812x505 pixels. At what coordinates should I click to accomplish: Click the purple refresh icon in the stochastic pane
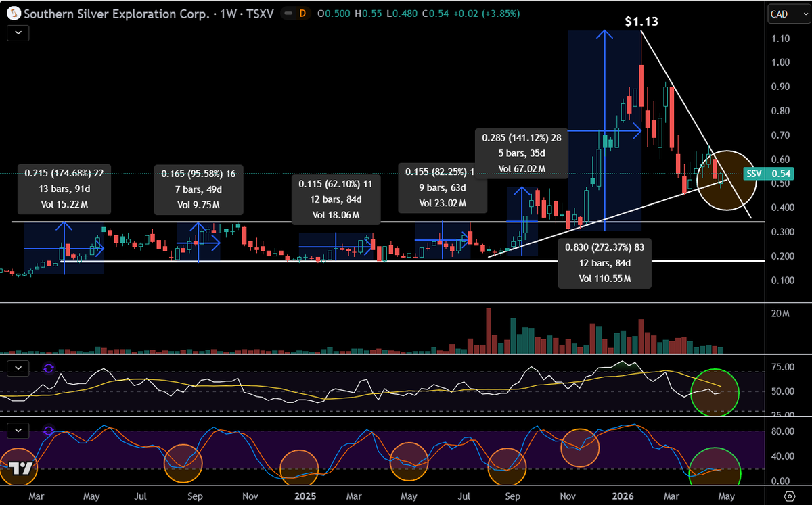pos(48,430)
